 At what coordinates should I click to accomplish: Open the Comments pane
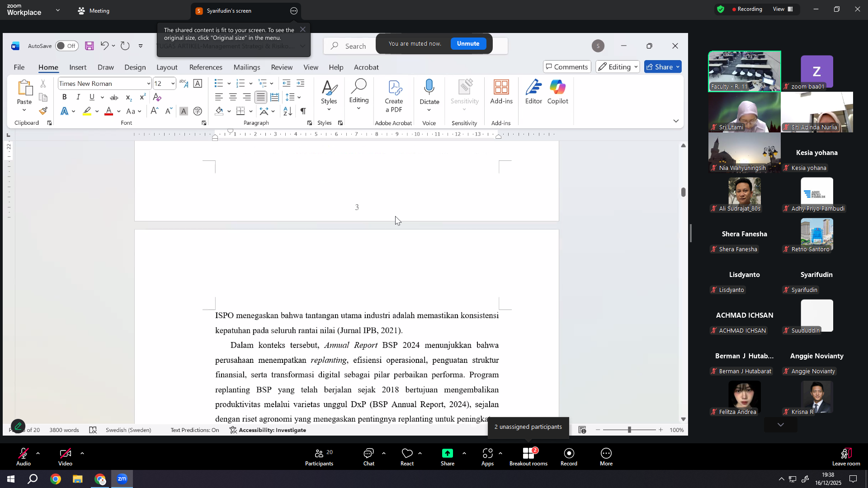tap(567, 67)
